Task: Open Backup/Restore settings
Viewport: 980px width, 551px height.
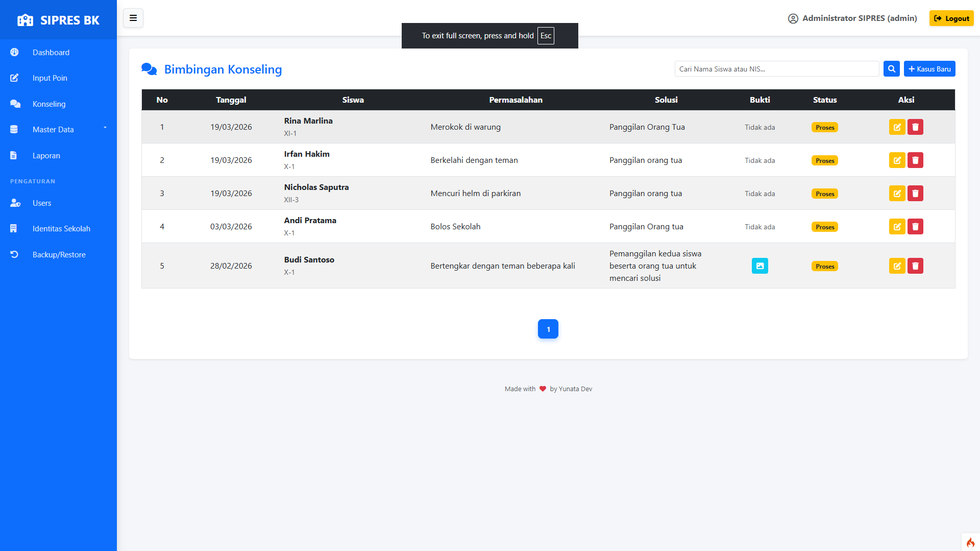Action: tap(59, 255)
